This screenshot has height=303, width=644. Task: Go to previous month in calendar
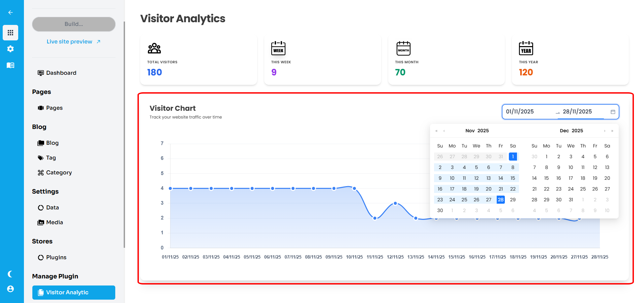[x=444, y=131]
